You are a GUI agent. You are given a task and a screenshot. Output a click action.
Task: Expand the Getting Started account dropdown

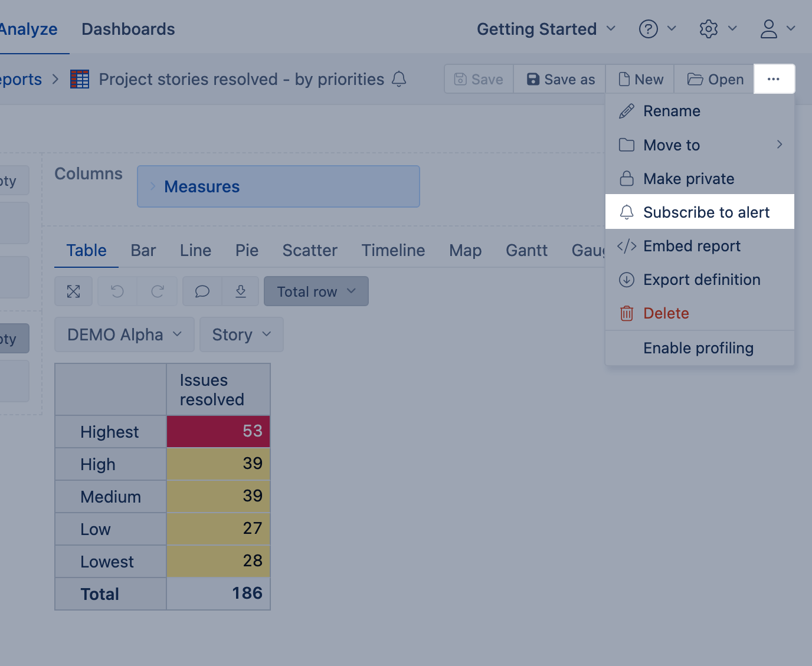coord(546,29)
